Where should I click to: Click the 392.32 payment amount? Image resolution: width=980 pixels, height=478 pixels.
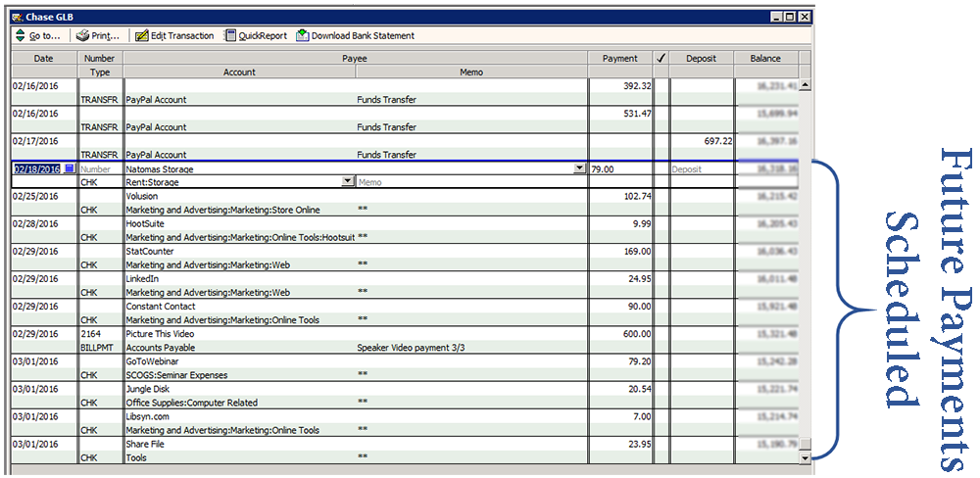(637, 86)
